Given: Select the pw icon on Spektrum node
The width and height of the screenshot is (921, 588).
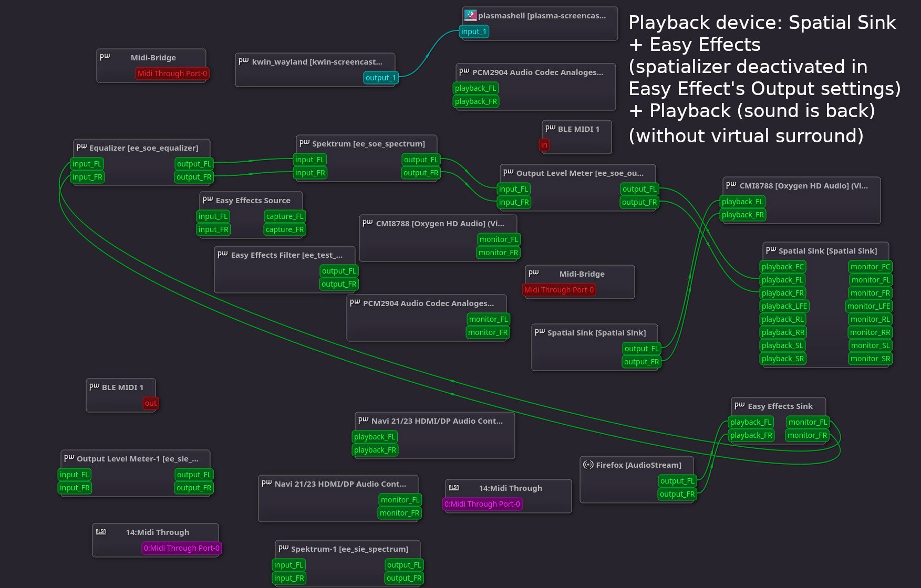Looking at the screenshot, I should pos(304,143).
